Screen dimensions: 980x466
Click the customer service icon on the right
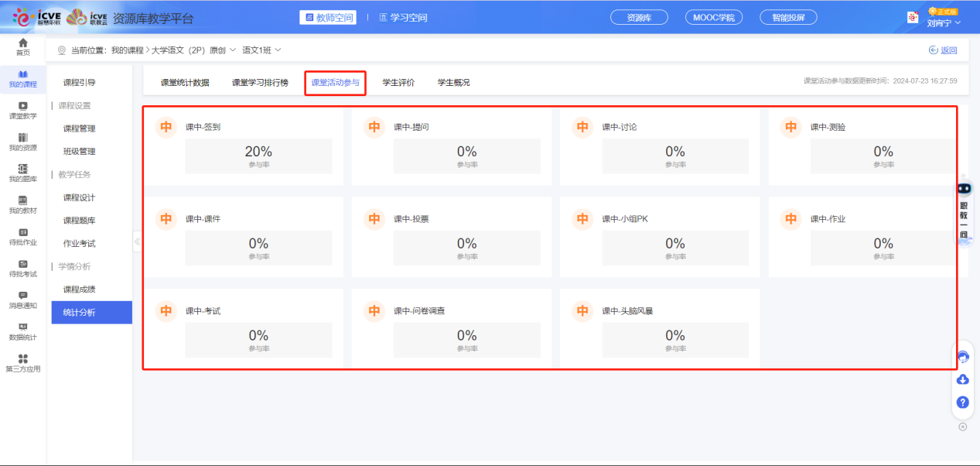pos(962,357)
